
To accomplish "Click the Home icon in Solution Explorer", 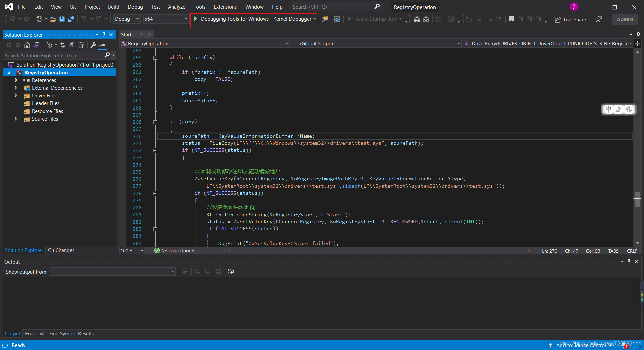I will pyautogui.click(x=27, y=45).
